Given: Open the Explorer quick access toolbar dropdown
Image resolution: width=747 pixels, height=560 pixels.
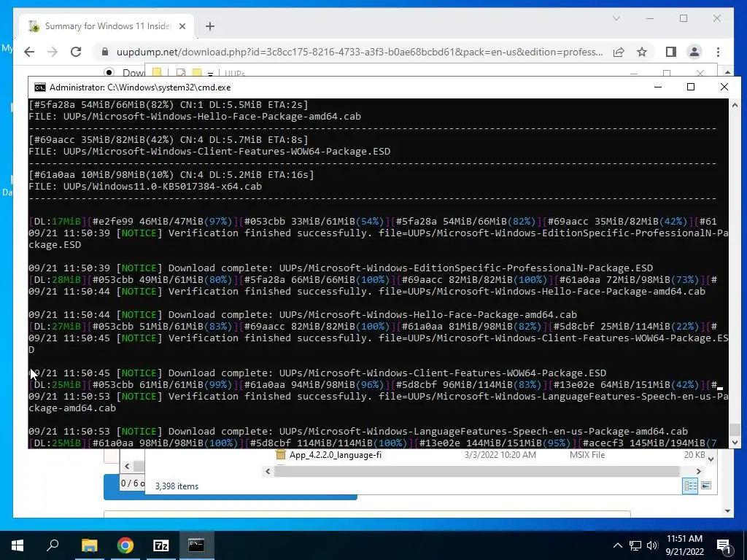Looking at the screenshot, I should (x=210, y=74).
